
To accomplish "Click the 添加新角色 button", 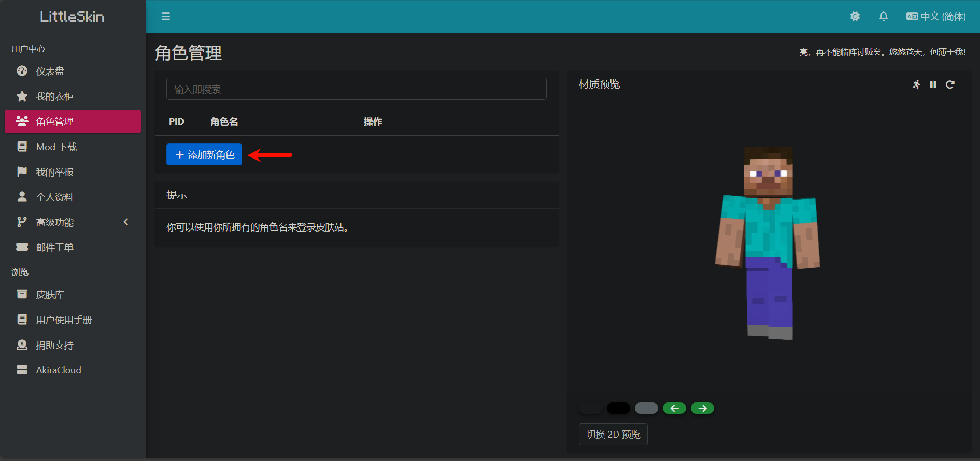I will pyautogui.click(x=204, y=154).
